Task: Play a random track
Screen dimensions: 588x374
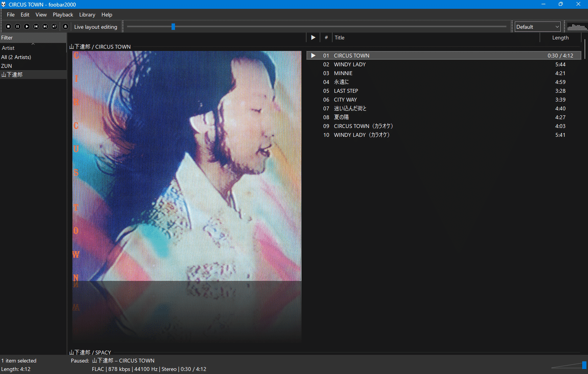Action: [54, 26]
